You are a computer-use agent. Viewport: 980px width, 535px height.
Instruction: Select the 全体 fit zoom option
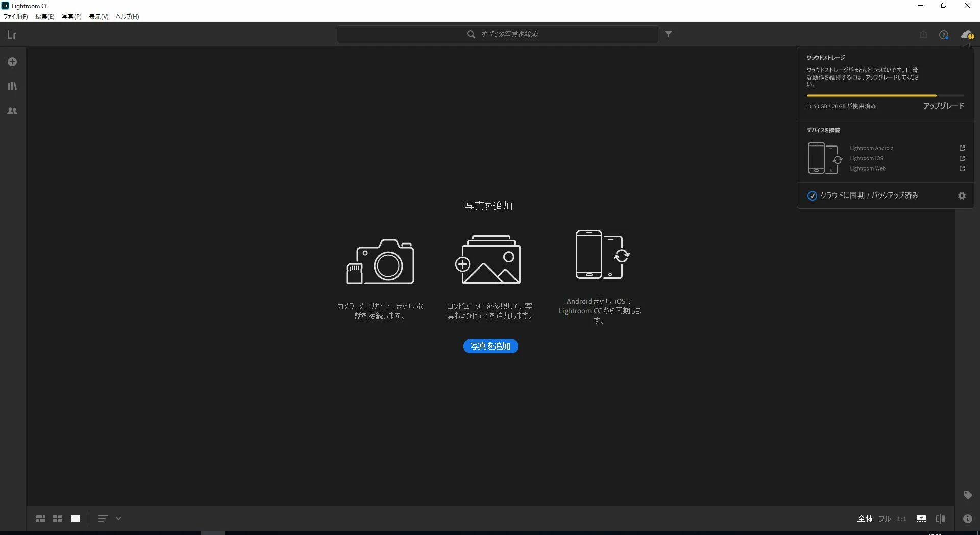pos(865,519)
